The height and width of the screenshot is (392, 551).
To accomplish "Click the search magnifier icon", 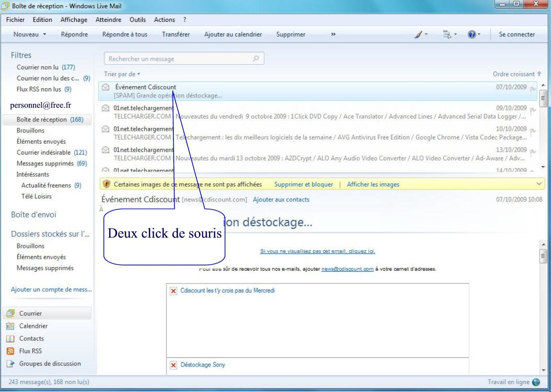I will 256,59.
